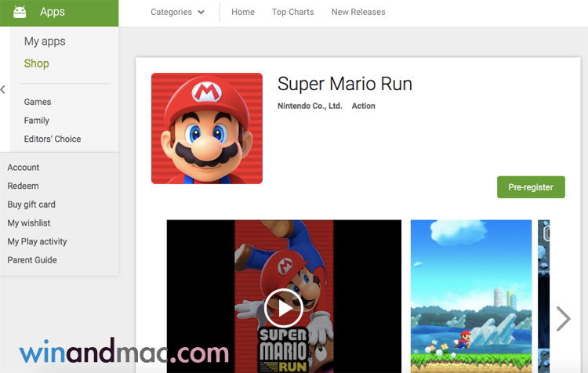This screenshot has width=588, height=373.
Task: Show next screenshots with right chevron
Action: coord(563,318)
